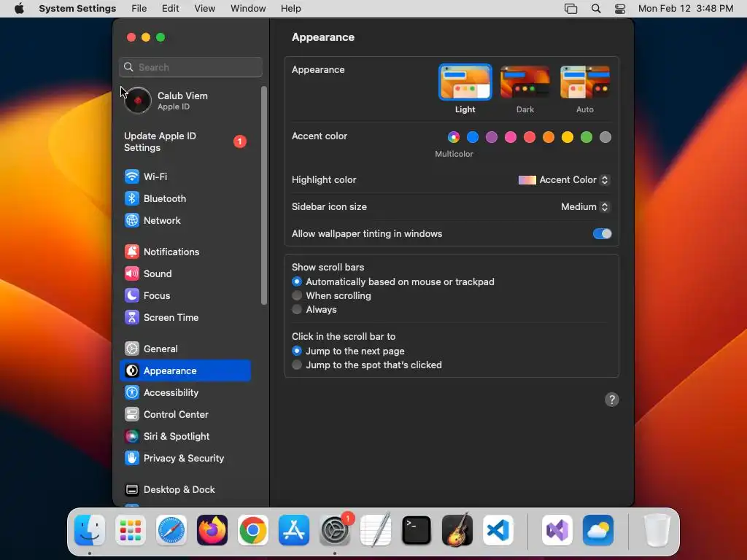Pick the blue accent color
Viewport: 747px width, 560px height.
pyautogui.click(x=473, y=138)
